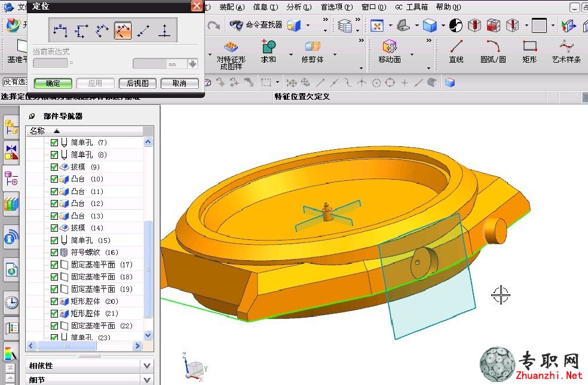
Task: Open the GC 工具箱 toolbox menu
Action: coord(411,7)
